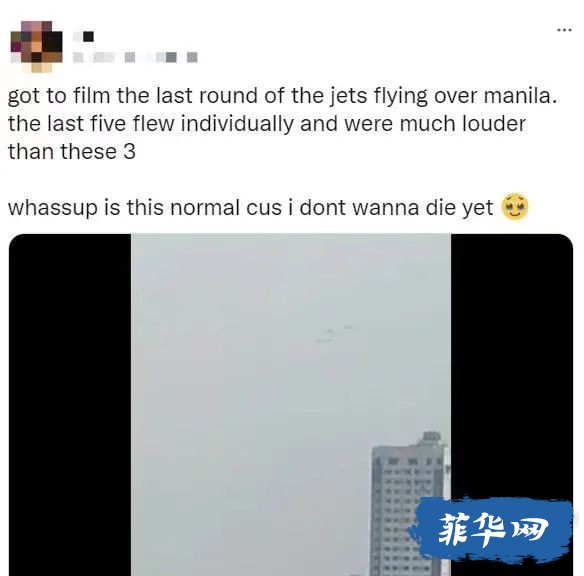Click the faint jets flying in the video sky
Screen dimensions: 584x576
pyautogui.click(x=334, y=334)
